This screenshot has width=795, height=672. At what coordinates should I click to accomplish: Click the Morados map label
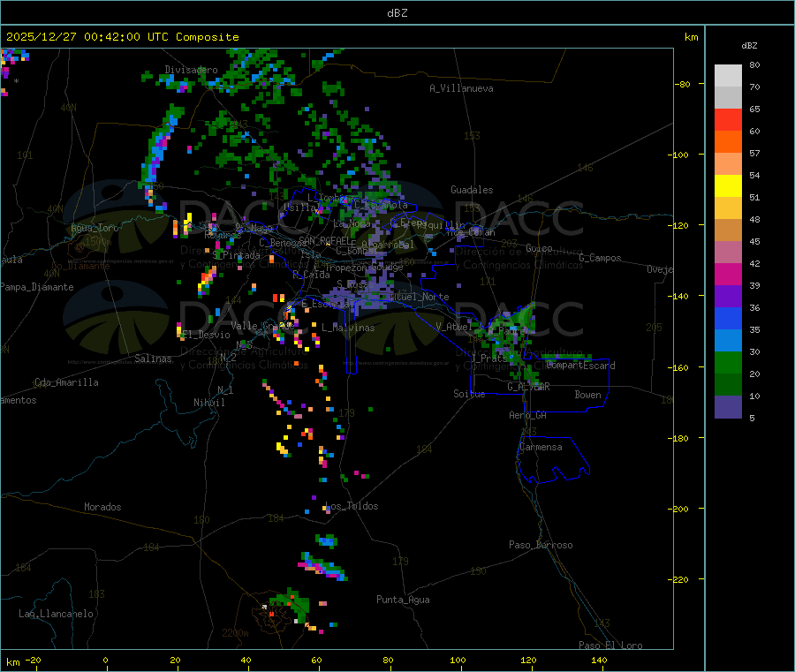pyautogui.click(x=103, y=507)
